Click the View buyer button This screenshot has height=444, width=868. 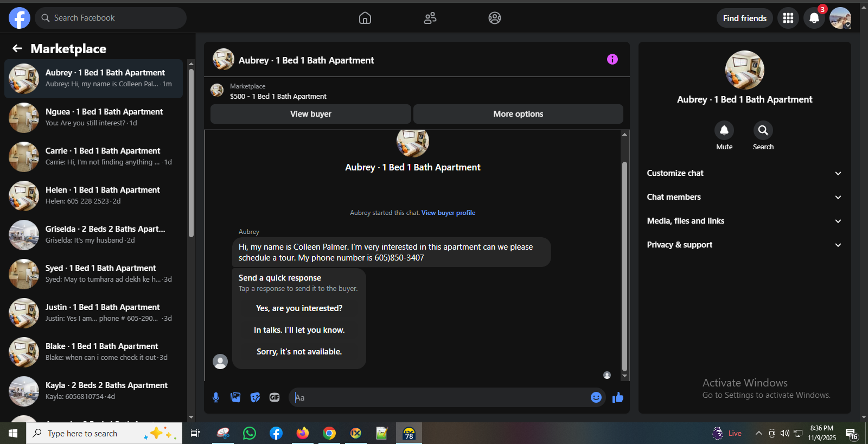(x=311, y=114)
